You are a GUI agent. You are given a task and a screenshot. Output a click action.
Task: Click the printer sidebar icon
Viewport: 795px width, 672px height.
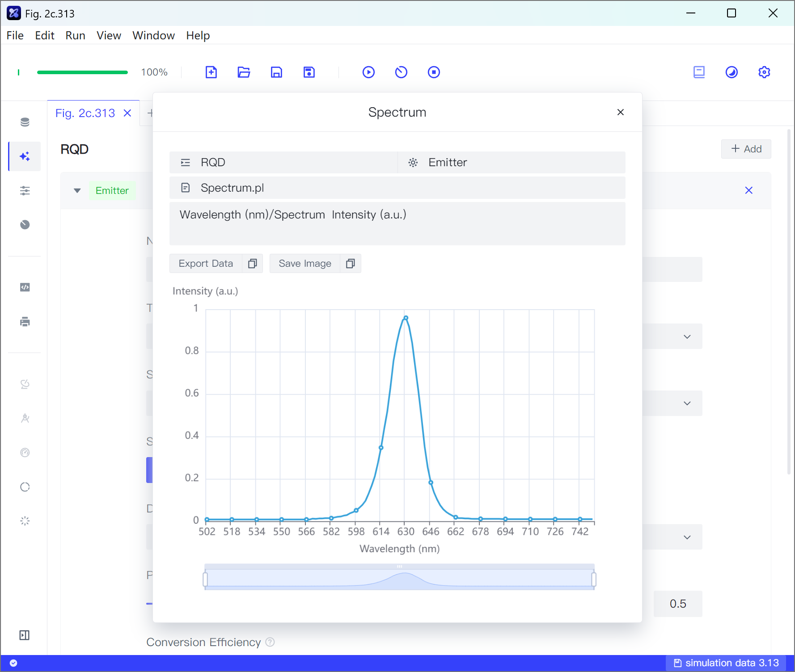click(25, 322)
